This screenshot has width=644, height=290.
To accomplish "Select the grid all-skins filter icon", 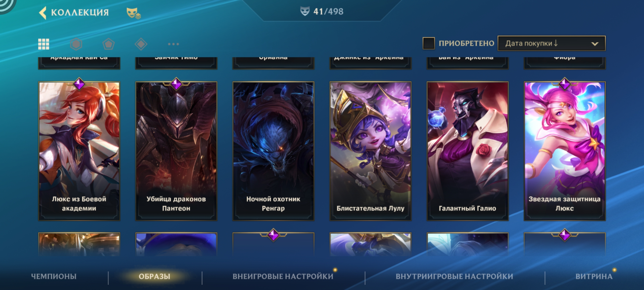I will point(44,44).
